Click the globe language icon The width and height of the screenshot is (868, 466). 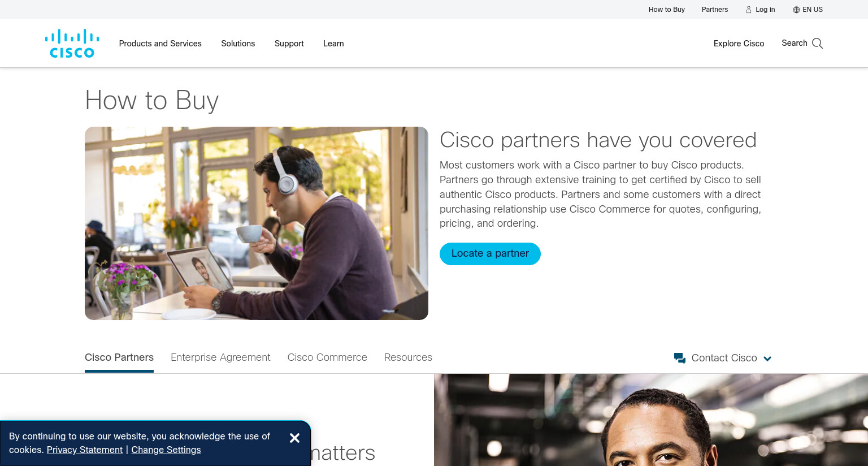tap(796, 10)
